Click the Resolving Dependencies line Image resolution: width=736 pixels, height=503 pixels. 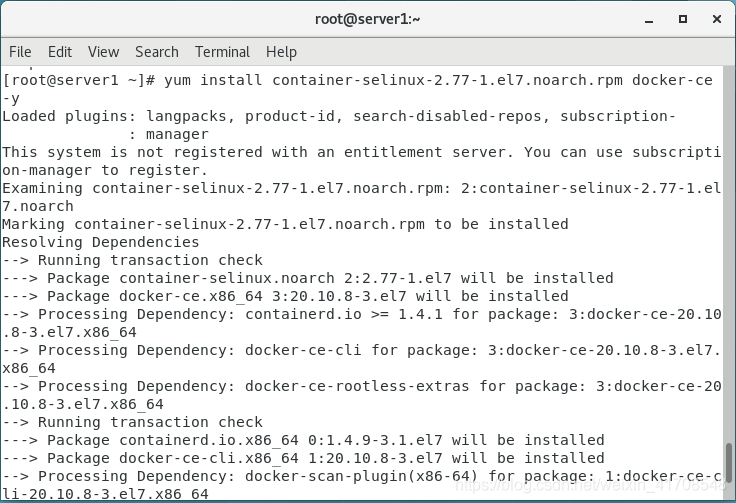point(101,242)
